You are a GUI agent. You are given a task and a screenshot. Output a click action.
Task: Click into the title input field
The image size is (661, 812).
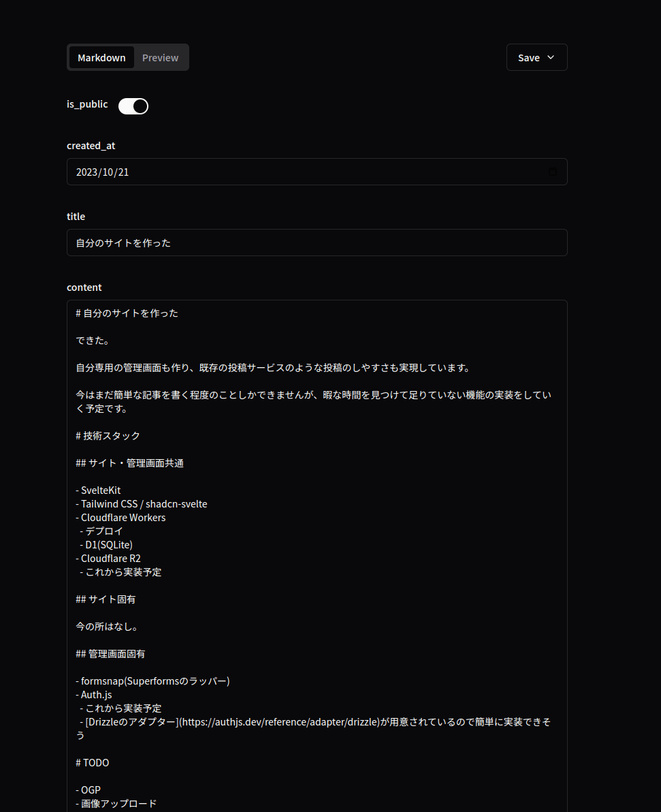317,243
